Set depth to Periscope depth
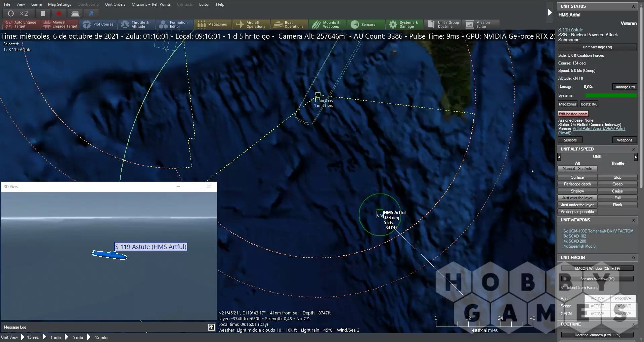Viewport: 644px width, 342px height. pos(577,184)
